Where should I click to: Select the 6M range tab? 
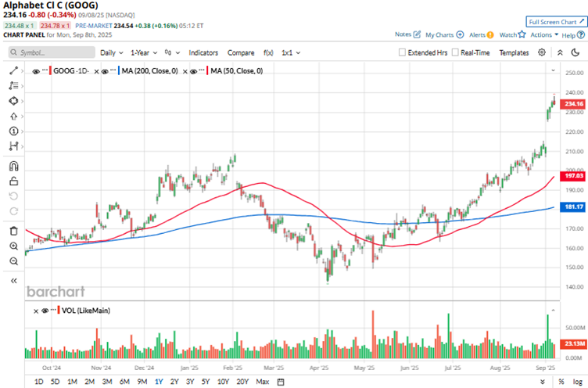point(124,382)
